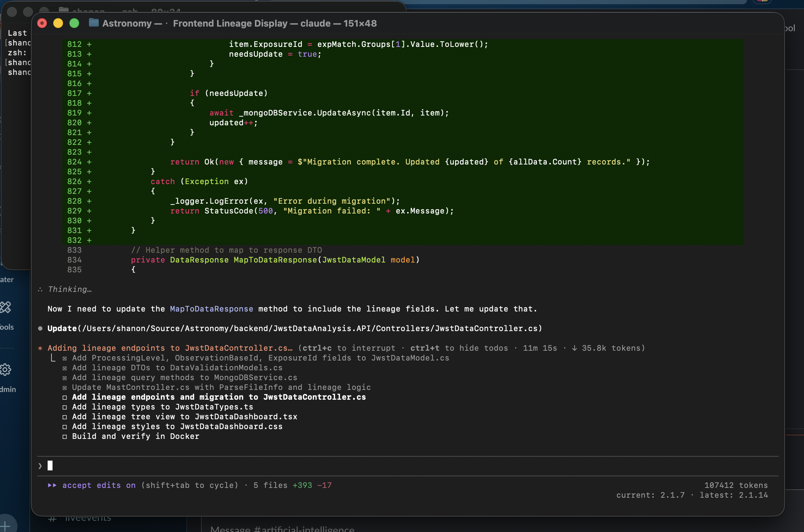The image size is (804, 532).
Task: Click todo text 'Add lineage tree view to JwstDataDashboard.tsx'
Action: (185, 417)
